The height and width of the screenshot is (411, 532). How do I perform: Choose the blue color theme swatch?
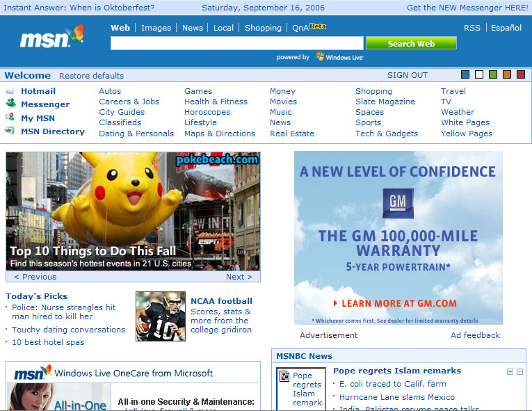click(465, 74)
